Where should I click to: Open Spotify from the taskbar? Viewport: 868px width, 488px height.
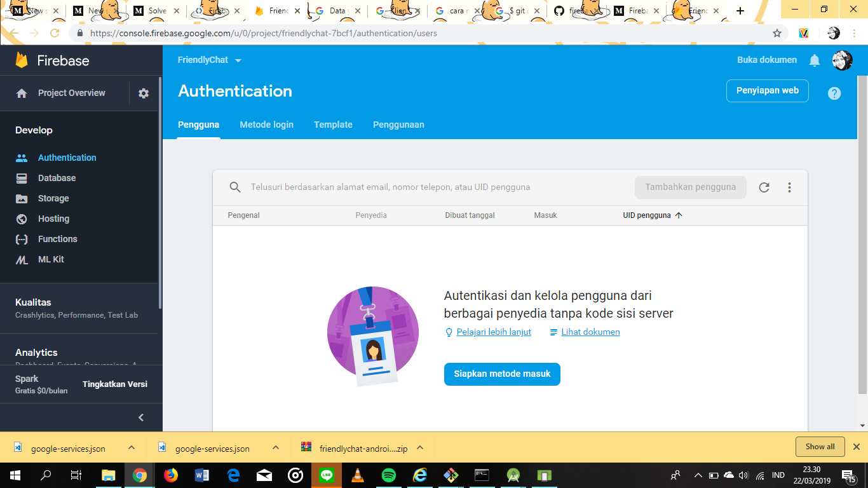(x=389, y=475)
